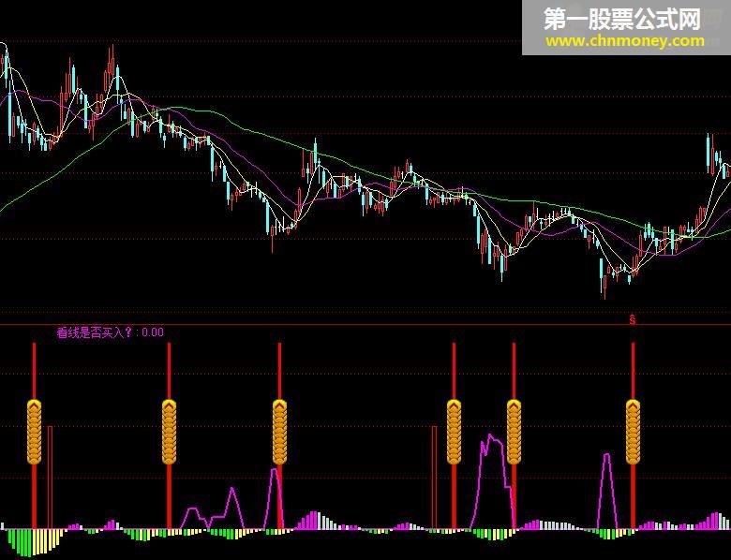The image size is (731, 560).
Task: Select the second gold buy-signal marker from left
Action: click(x=169, y=432)
